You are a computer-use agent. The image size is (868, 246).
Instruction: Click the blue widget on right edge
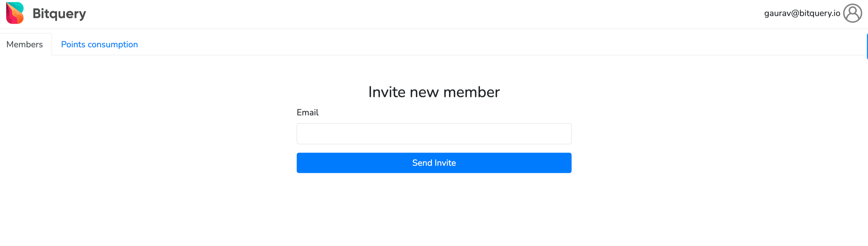tap(867, 46)
